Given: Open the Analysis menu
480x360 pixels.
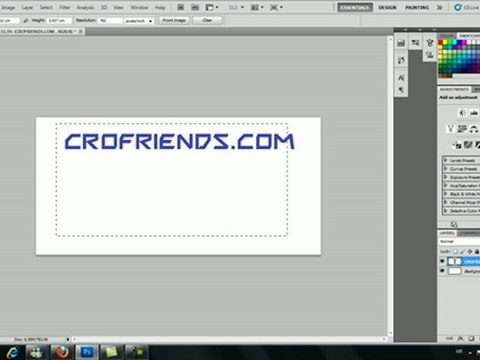Looking at the screenshot, I should click(x=85, y=7).
